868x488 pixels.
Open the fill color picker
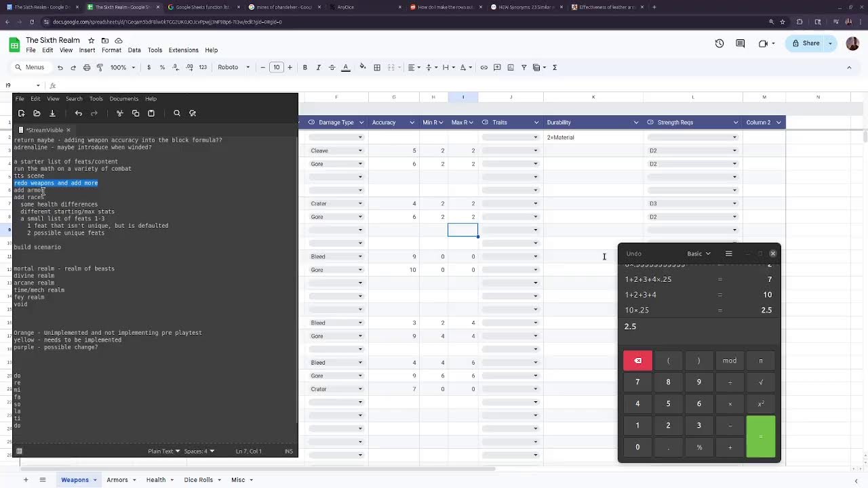point(363,67)
